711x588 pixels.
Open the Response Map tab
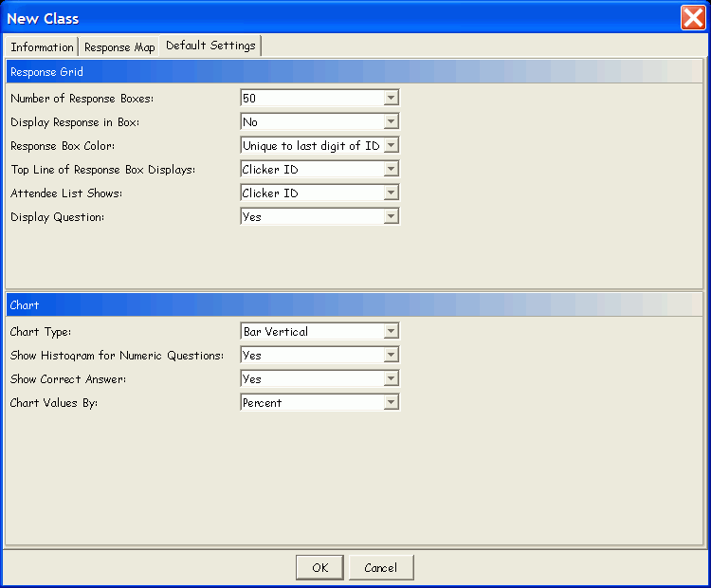119,46
